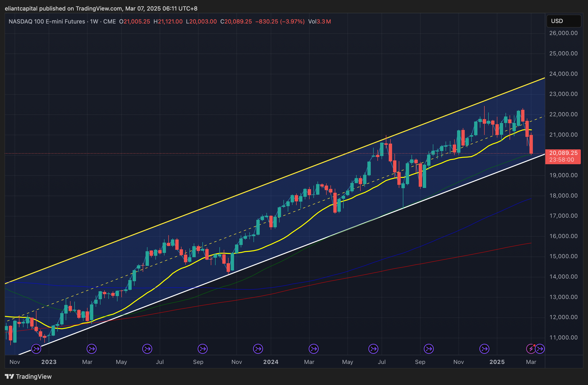Click the contract rollover icon nearest the 2023 label
This screenshot has height=385, width=588.
36,349
